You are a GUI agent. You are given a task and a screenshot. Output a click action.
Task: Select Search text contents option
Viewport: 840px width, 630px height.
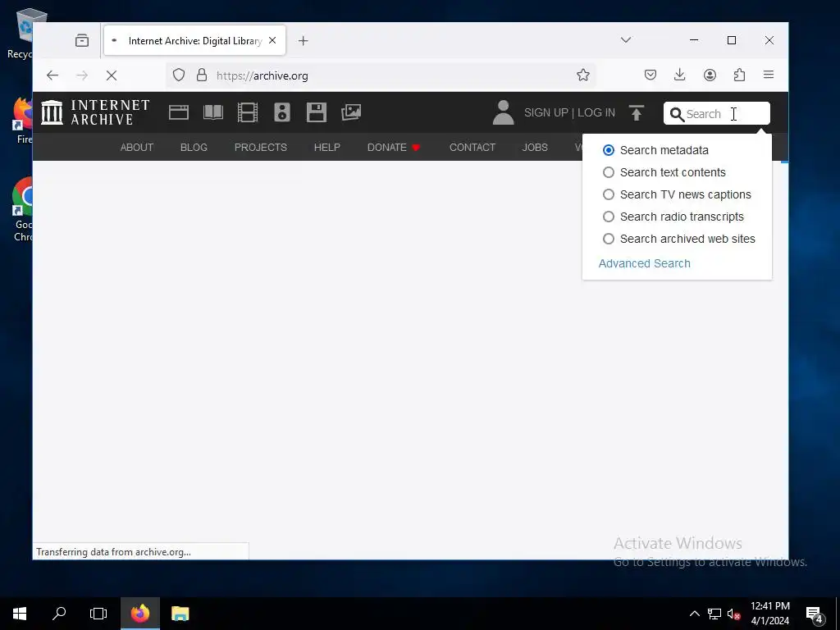[x=664, y=172]
